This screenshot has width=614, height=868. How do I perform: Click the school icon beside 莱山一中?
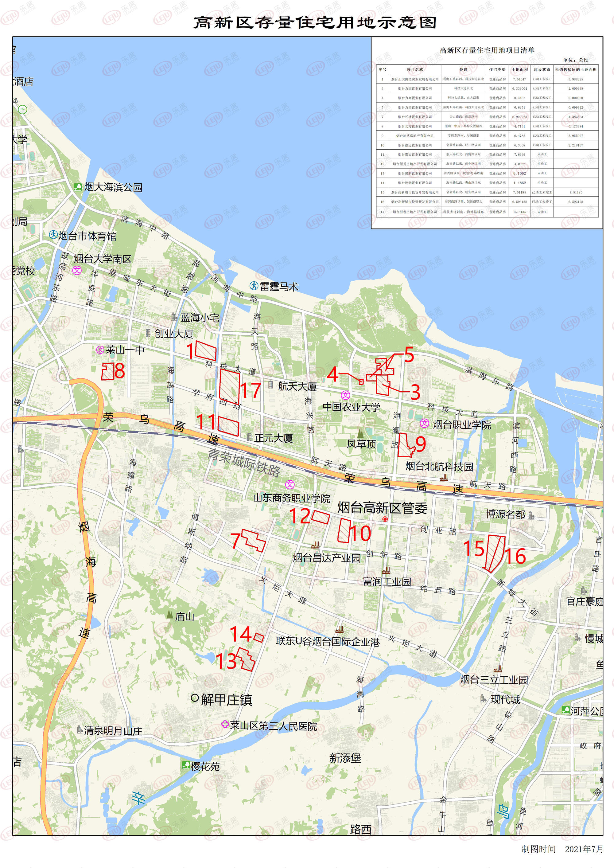(x=100, y=350)
